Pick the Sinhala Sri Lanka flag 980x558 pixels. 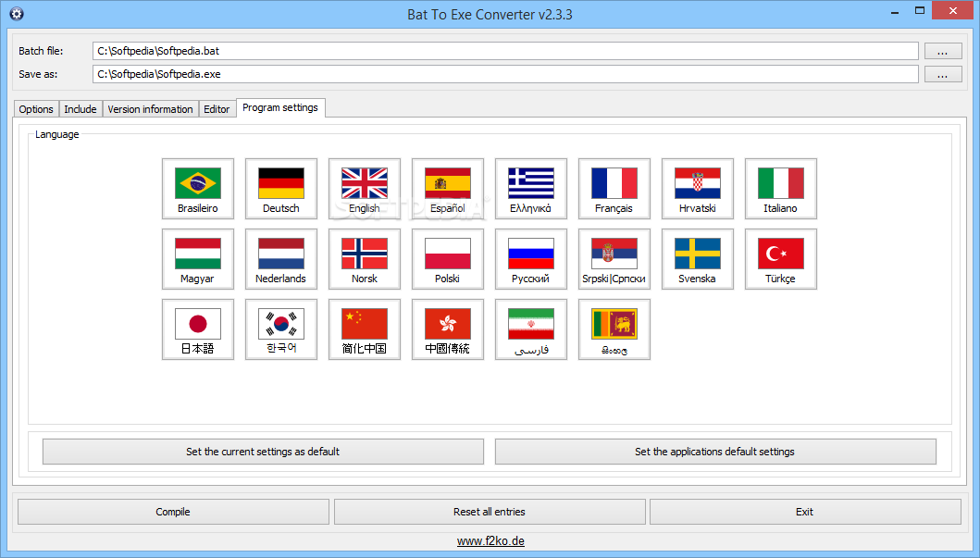614,329
